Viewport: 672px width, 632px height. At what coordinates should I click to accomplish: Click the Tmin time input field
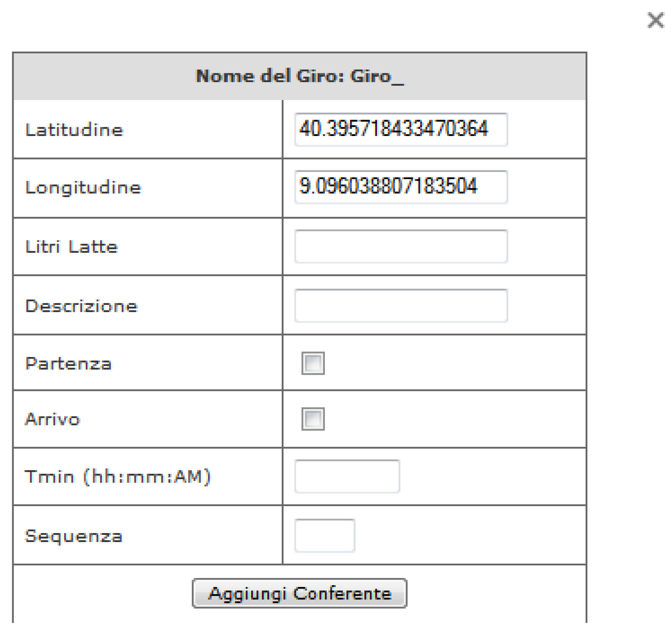(347, 476)
